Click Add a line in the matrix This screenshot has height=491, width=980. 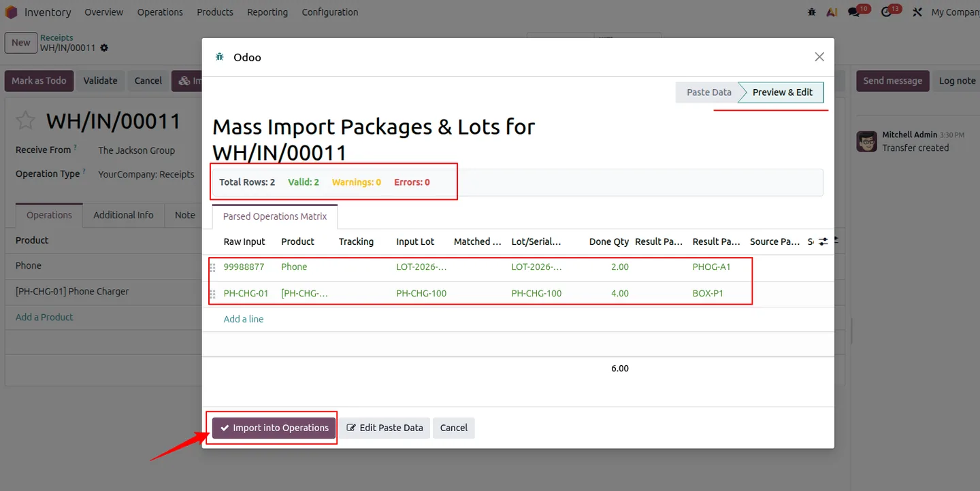coord(244,319)
